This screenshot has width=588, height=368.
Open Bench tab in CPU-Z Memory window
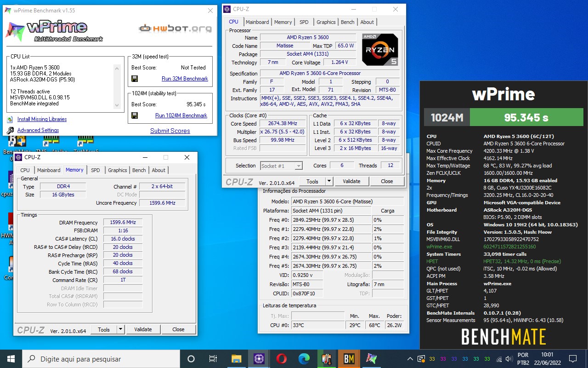pyautogui.click(x=139, y=170)
